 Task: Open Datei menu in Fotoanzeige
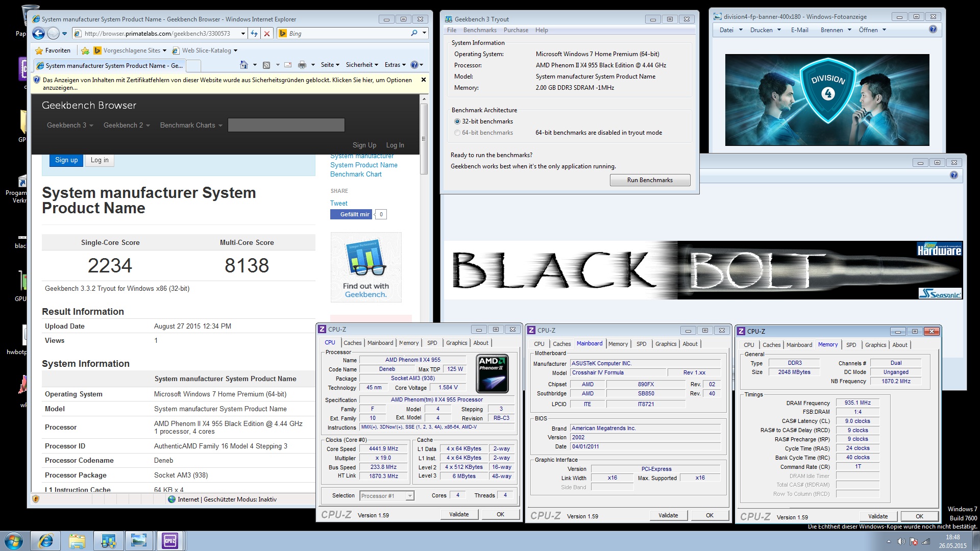(731, 30)
